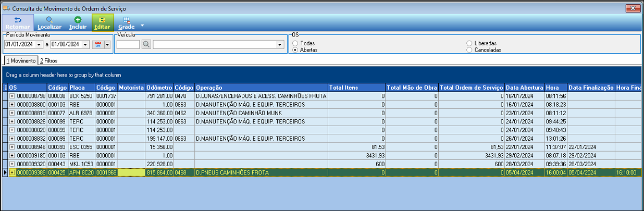Expand row of OS 0000008819

coord(12,113)
